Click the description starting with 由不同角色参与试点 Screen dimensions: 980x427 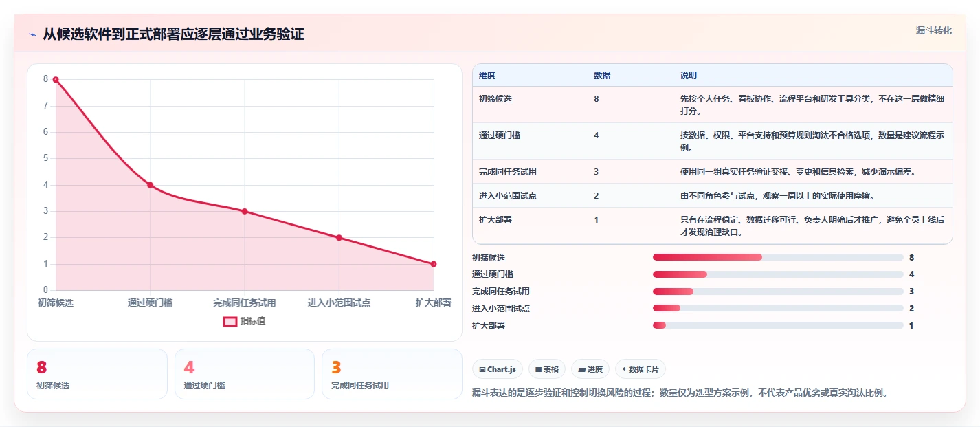777,195
